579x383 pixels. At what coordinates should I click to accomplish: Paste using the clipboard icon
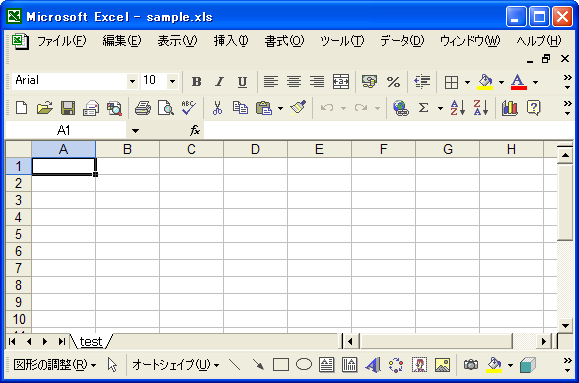click(x=264, y=108)
